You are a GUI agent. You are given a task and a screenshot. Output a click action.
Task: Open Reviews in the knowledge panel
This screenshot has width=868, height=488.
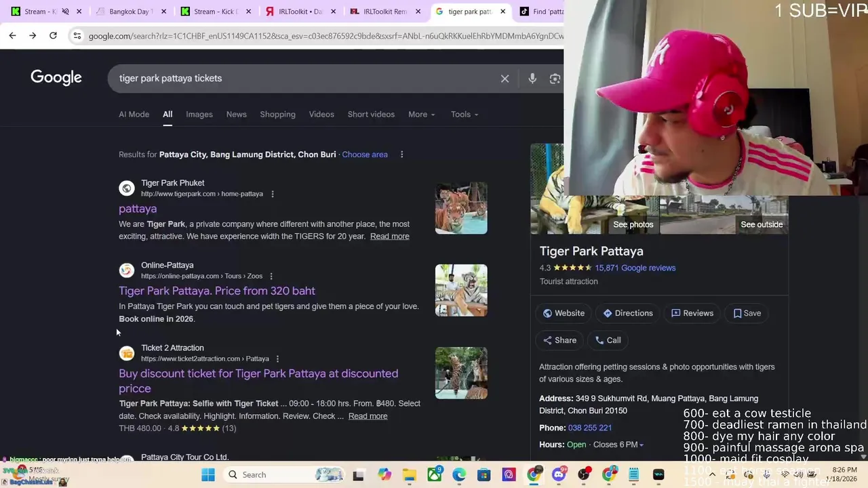click(x=692, y=313)
